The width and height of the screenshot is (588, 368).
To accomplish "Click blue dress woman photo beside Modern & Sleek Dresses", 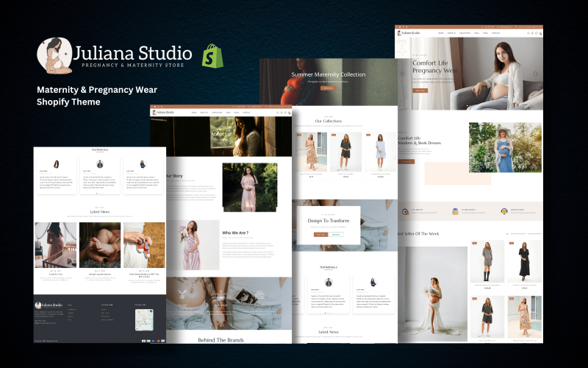I will 505,148.
